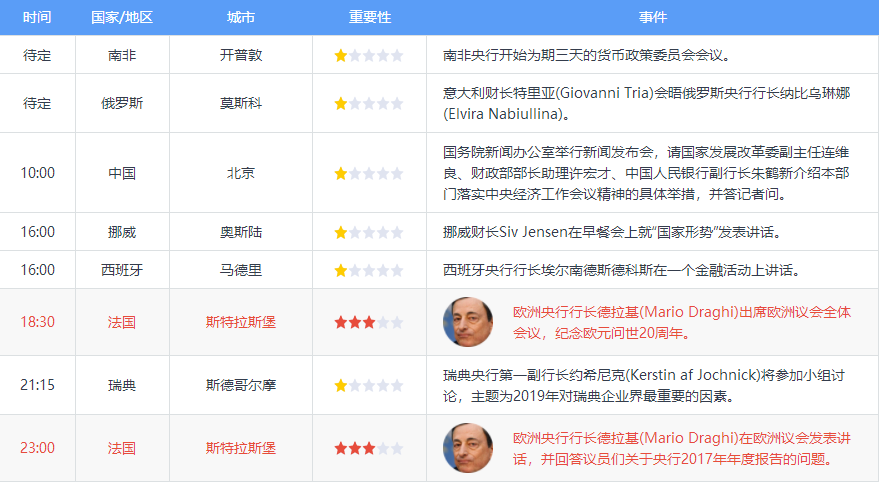Screen dimensions: 879x484
Task: Click the 事件 column header
Action: click(x=653, y=17)
